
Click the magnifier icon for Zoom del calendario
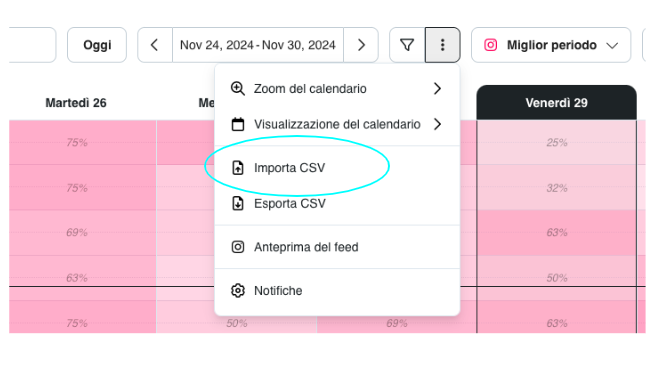point(237,89)
